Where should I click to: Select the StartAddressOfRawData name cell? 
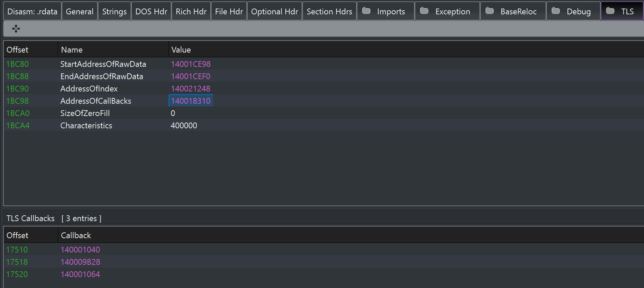tap(103, 64)
